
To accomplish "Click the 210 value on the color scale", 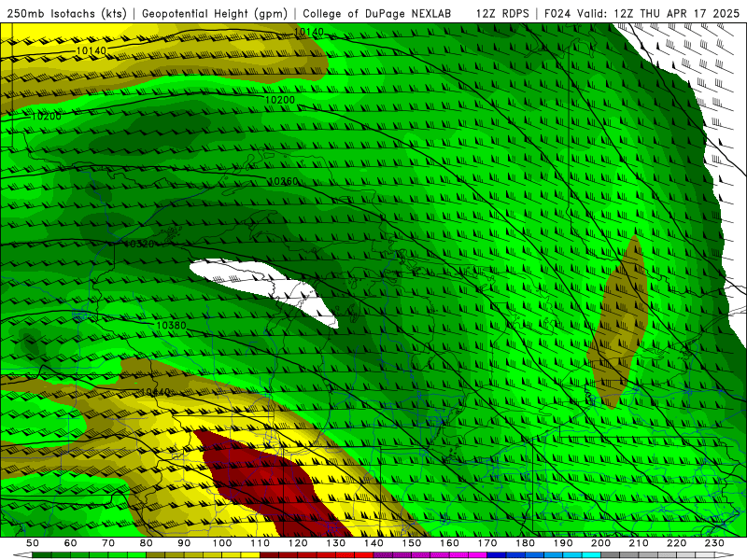I will tap(639, 543).
